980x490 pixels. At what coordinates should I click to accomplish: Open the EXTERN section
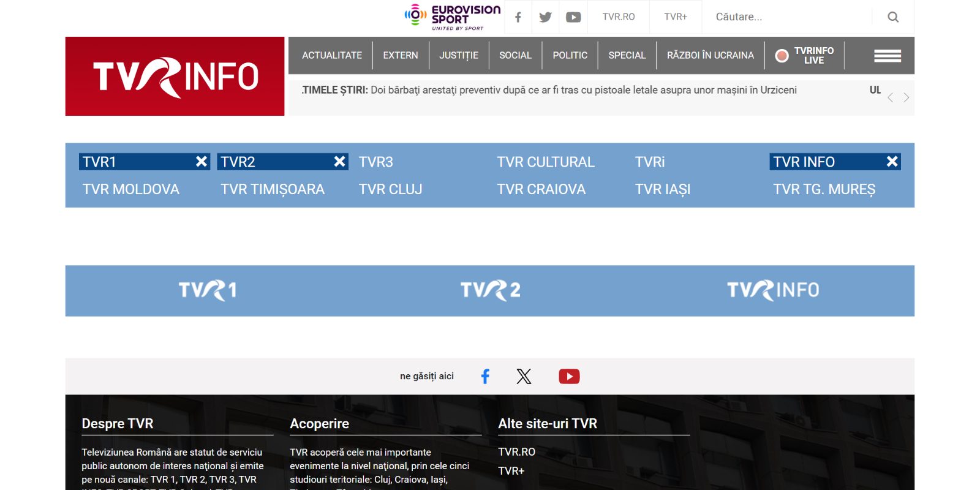[401, 56]
